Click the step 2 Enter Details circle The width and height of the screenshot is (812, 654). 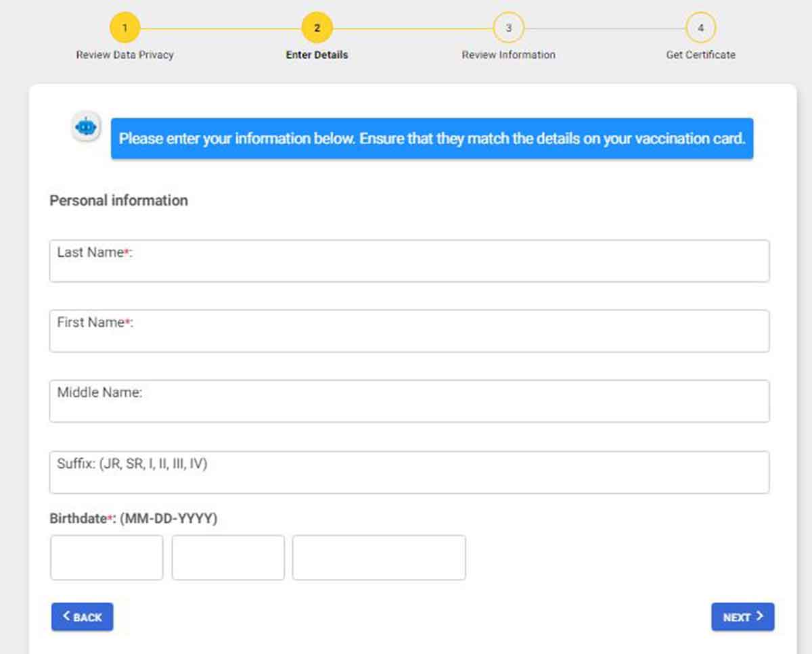tap(317, 28)
